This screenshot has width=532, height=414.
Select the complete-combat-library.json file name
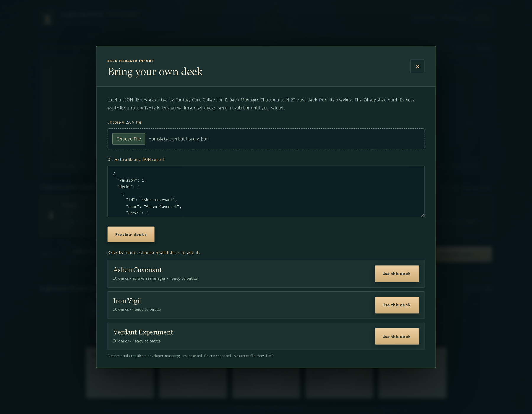tap(179, 139)
